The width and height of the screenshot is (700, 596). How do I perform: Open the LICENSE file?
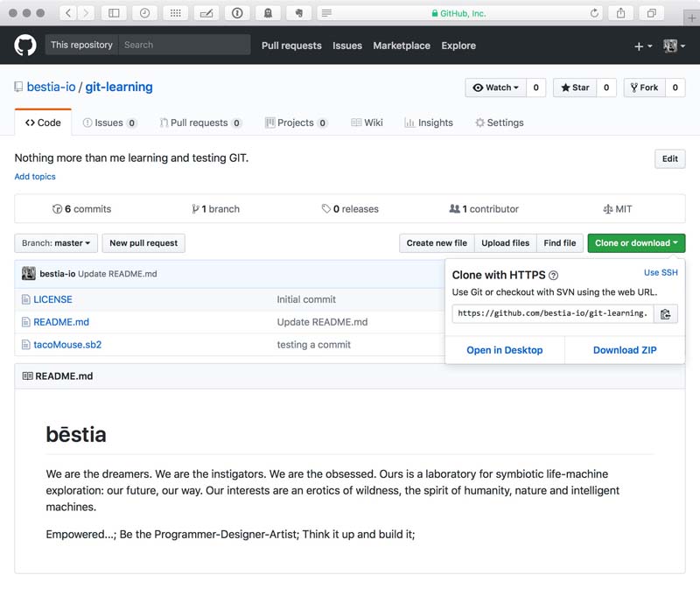[52, 299]
